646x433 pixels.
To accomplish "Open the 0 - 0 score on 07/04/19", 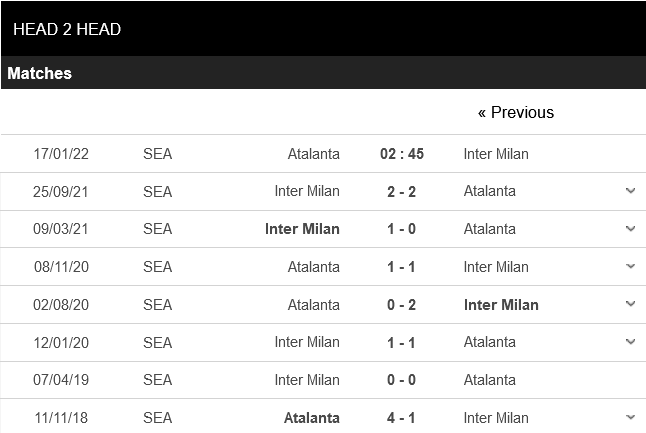I will pyautogui.click(x=402, y=380).
